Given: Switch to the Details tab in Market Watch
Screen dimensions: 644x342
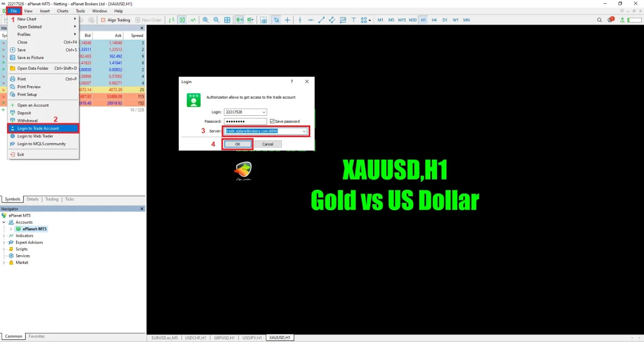Looking at the screenshot, I should pos(33,199).
